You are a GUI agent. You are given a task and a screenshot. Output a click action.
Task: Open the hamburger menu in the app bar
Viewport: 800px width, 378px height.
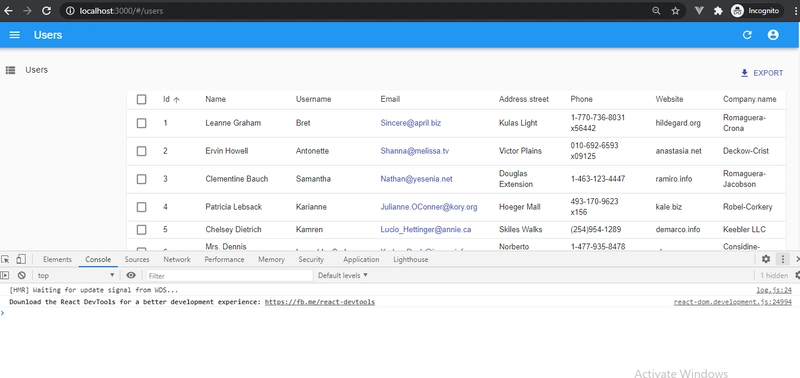(x=15, y=35)
